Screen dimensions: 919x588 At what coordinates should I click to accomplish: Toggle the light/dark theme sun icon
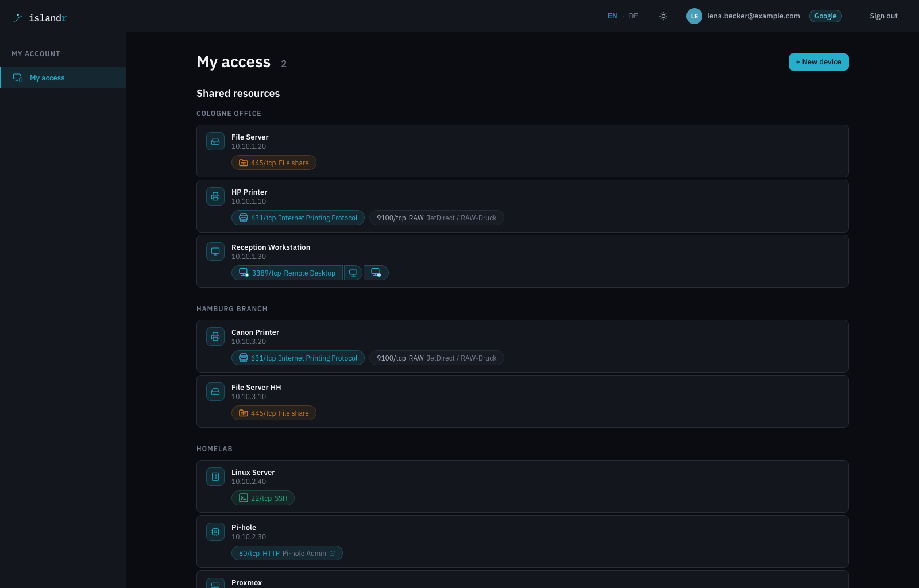pos(663,16)
